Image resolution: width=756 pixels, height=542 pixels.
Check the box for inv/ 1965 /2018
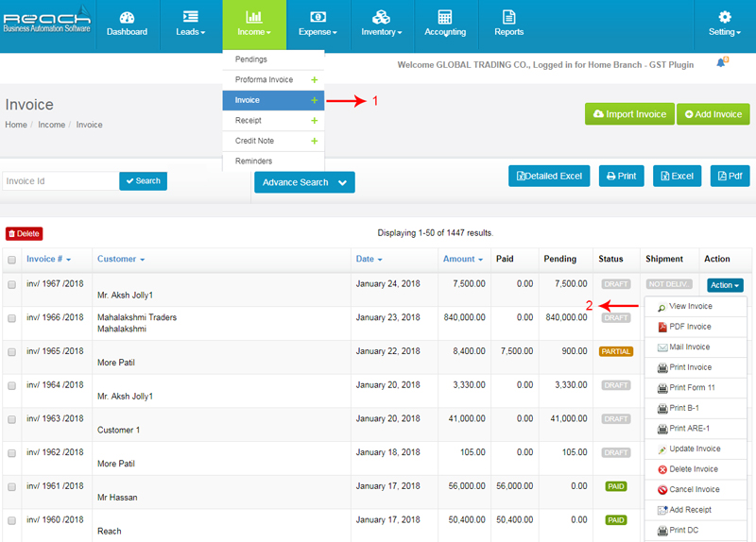[x=11, y=352]
